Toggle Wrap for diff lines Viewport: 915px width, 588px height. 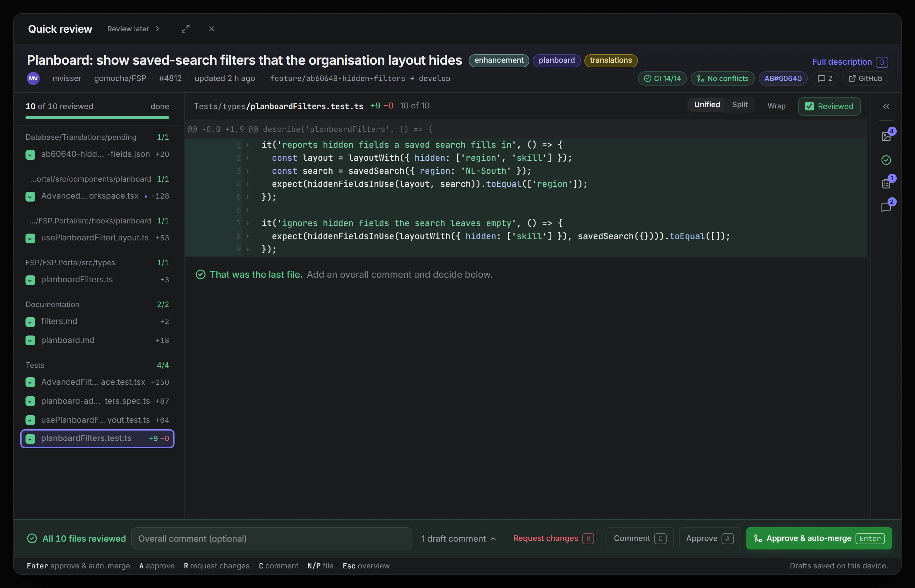[x=776, y=106]
